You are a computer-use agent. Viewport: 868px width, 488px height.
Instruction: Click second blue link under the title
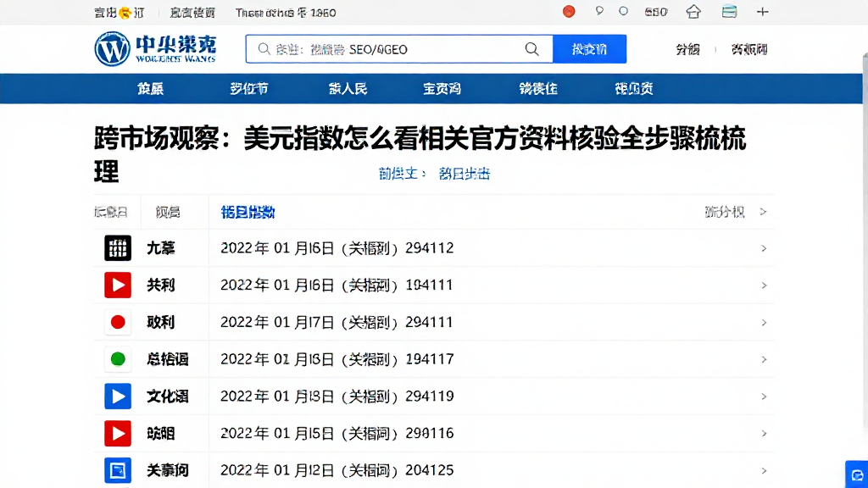coord(465,174)
